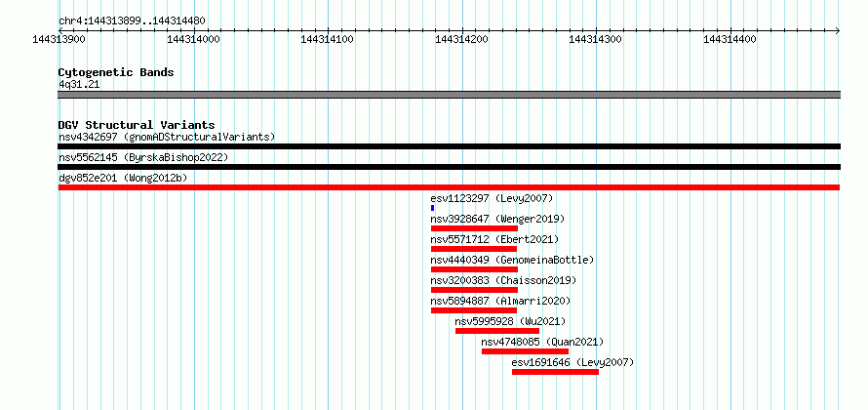
Task: Click the red bar under nsv5571712
Action: coord(474,249)
